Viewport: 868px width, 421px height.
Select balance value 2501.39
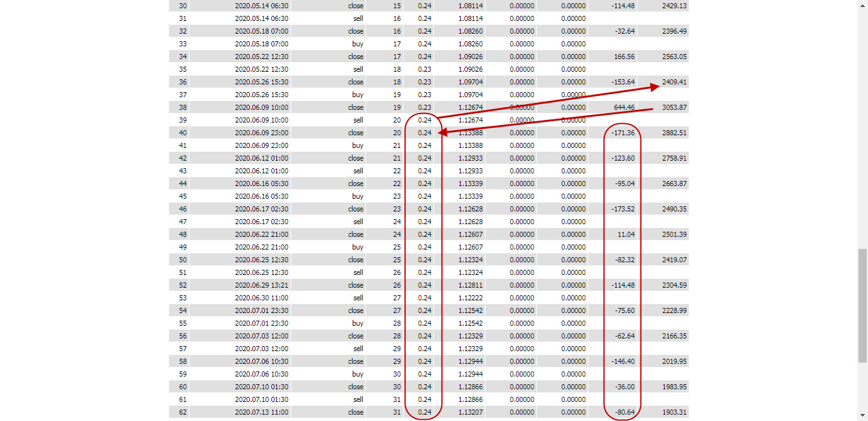tap(674, 234)
